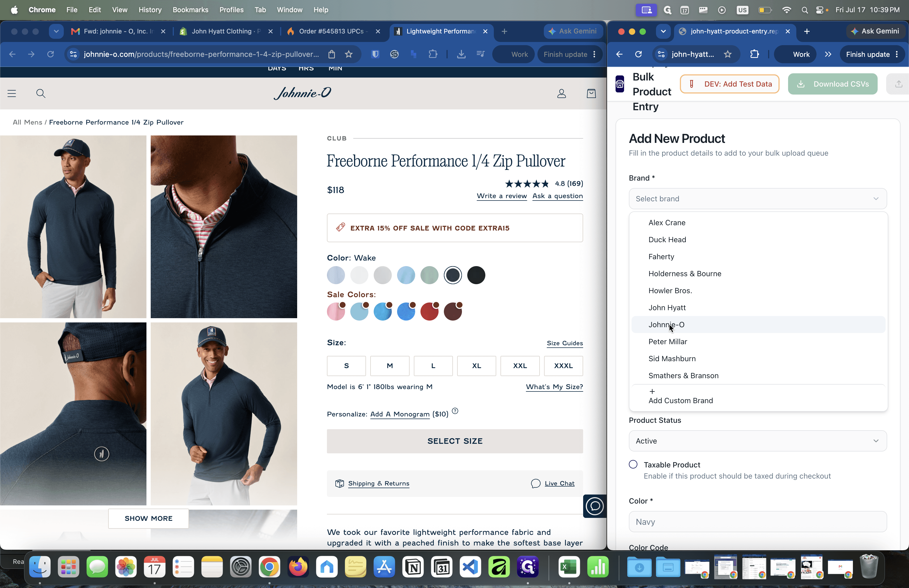Open the History menu in menu bar
This screenshot has width=909, height=588.
point(150,10)
